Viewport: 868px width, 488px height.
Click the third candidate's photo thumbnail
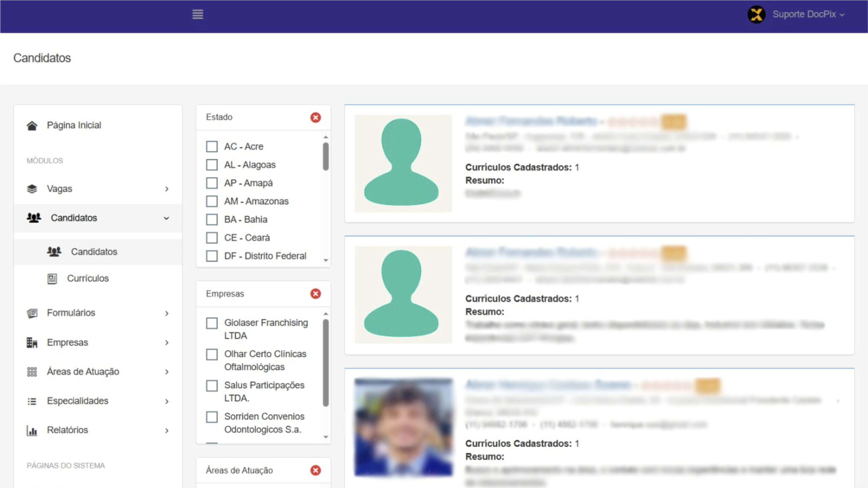click(403, 427)
